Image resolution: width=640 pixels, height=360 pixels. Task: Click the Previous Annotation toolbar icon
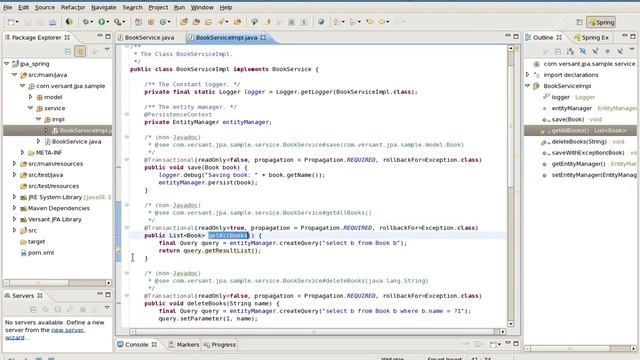[352, 22]
